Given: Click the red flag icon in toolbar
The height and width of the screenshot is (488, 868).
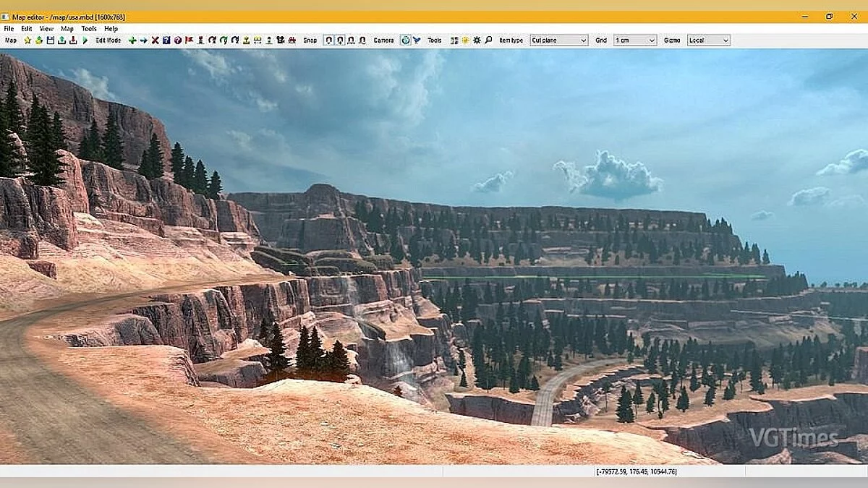Looking at the screenshot, I should [190, 40].
